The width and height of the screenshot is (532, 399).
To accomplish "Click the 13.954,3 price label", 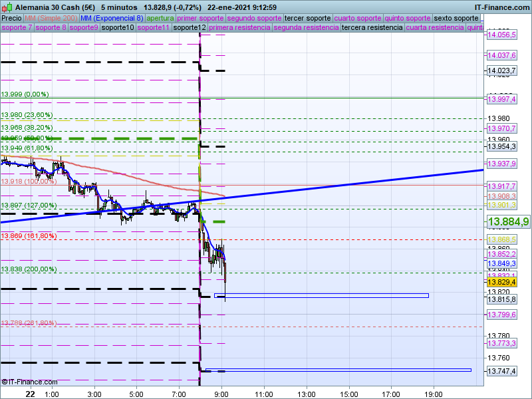I will pos(501,146).
